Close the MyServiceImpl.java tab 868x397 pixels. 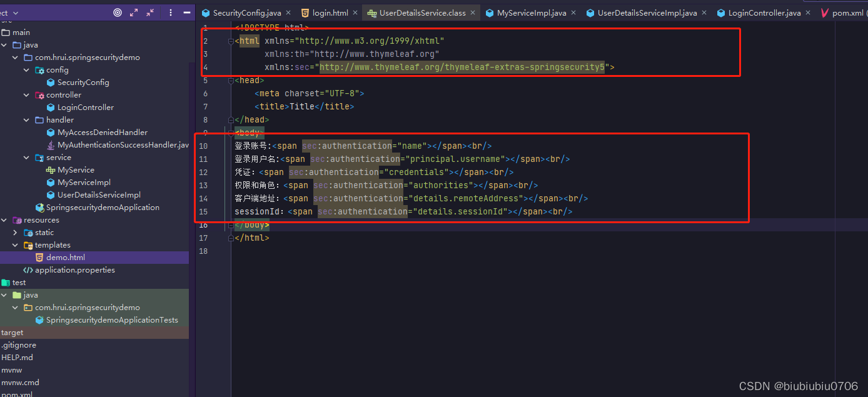pos(574,13)
